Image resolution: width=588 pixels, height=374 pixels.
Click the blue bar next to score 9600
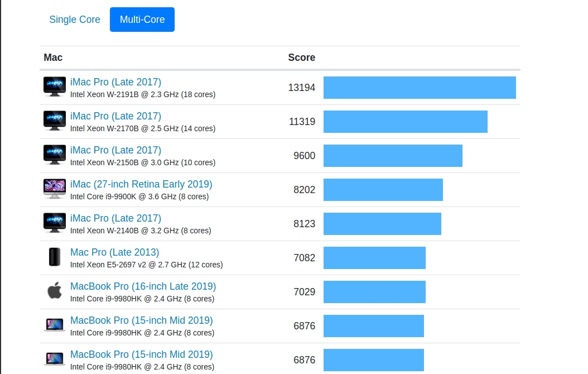[x=393, y=156]
